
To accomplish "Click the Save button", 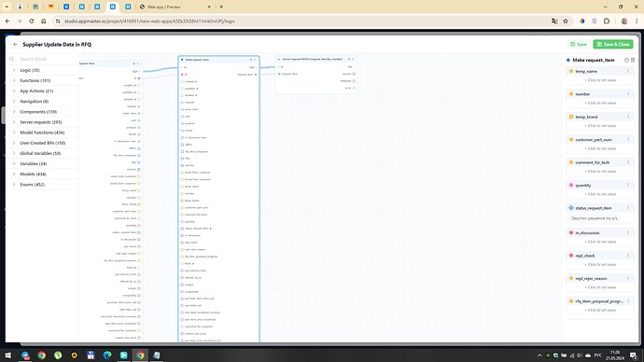I will (579, 45).
